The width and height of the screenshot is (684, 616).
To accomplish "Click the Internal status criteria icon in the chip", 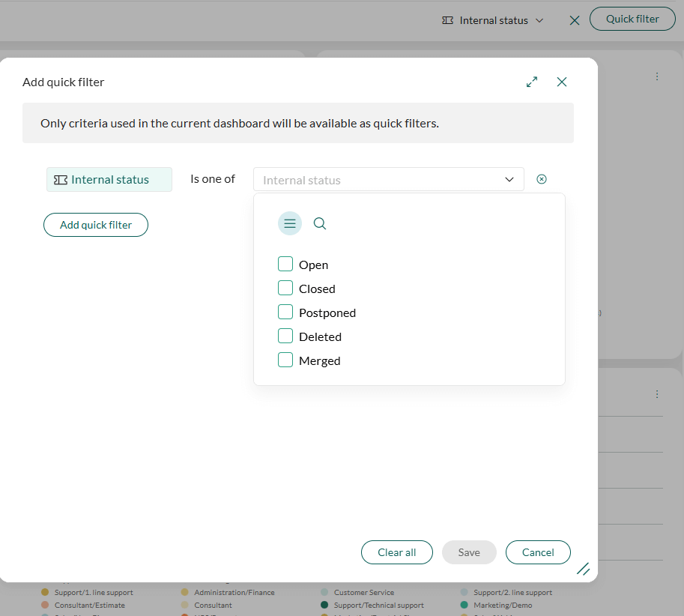I will click(x=60, y=179).
